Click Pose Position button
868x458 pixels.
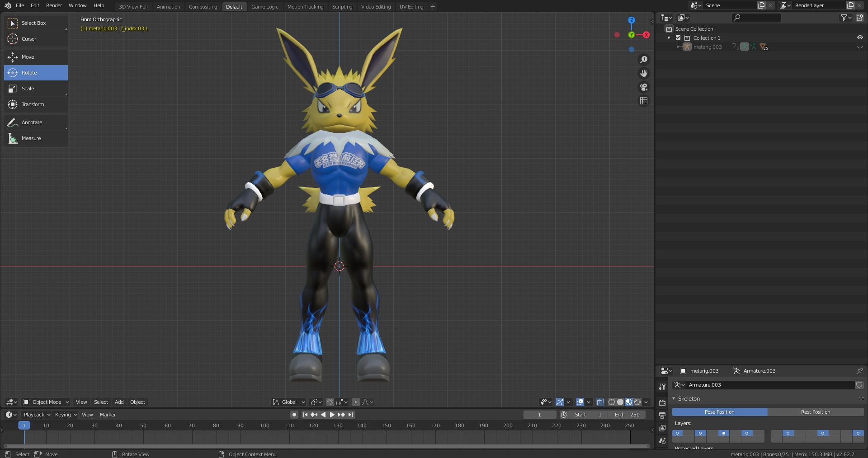(x=720, y=412)
